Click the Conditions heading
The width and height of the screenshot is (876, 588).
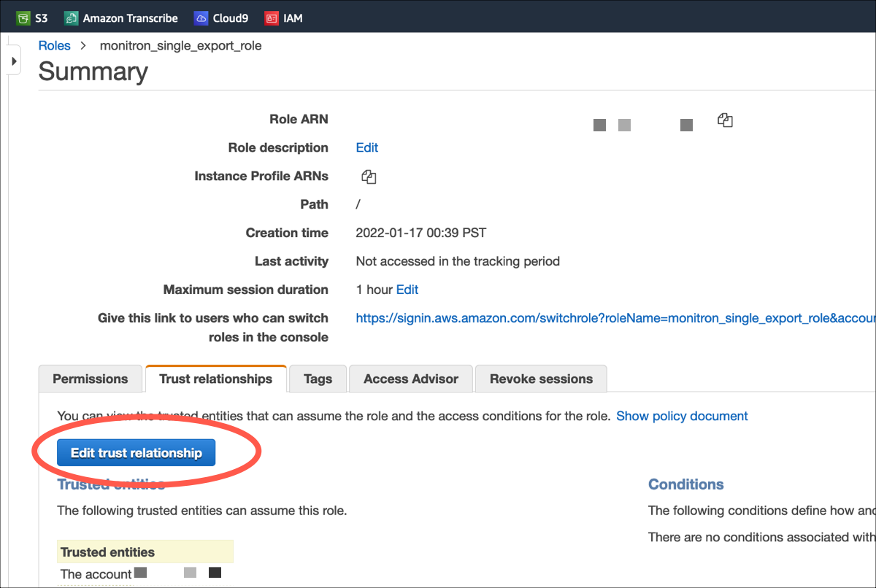[x=685, y=484]
